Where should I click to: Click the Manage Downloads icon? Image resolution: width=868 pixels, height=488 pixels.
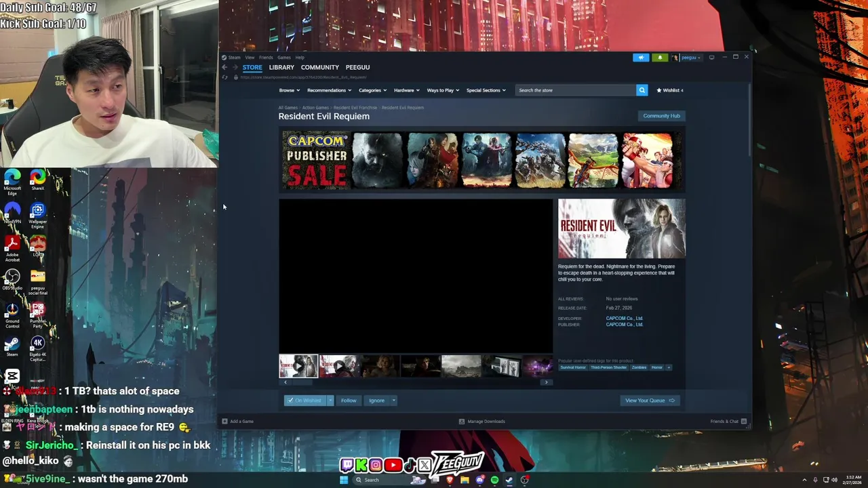tap(462, 422)
